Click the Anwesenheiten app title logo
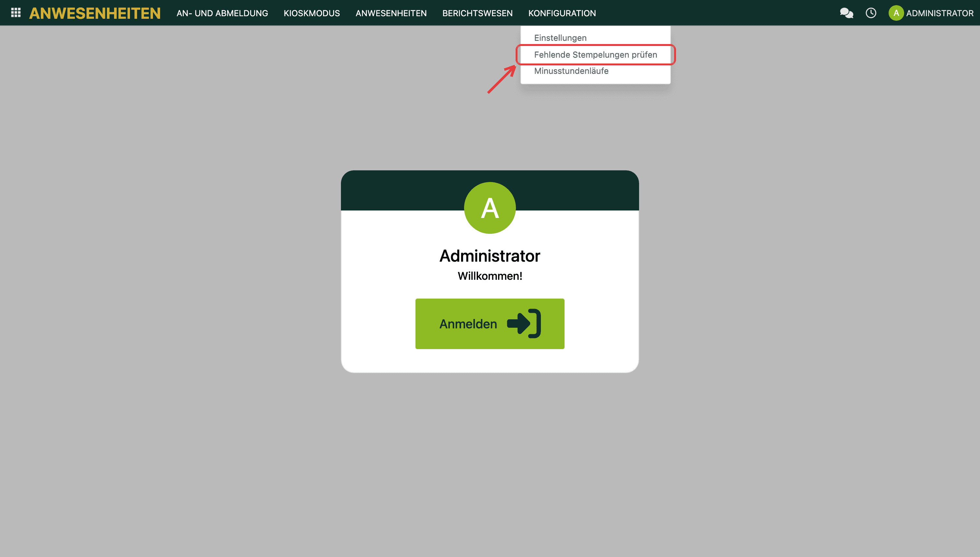 click(95, 13)
